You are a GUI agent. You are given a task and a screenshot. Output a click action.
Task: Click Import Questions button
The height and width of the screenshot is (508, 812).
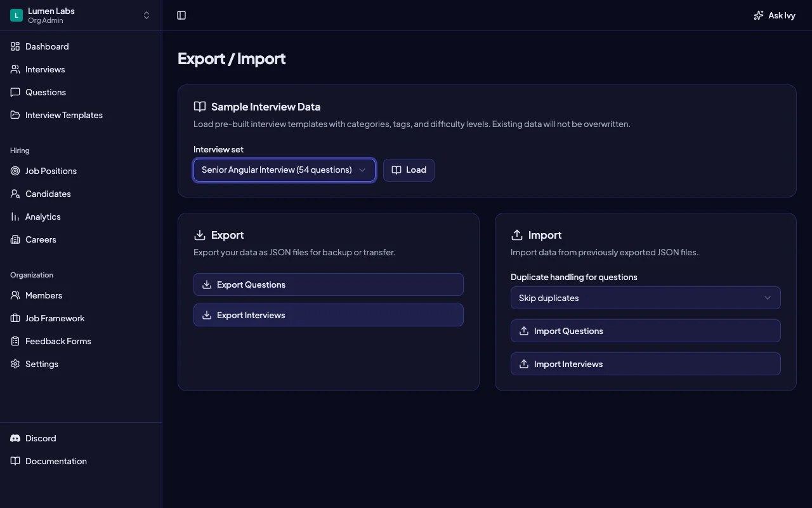(645, 331)
